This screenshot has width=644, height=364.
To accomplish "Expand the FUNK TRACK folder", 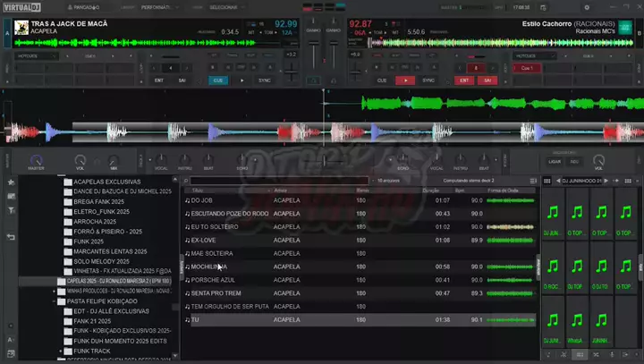I will (x=61, y=351).
